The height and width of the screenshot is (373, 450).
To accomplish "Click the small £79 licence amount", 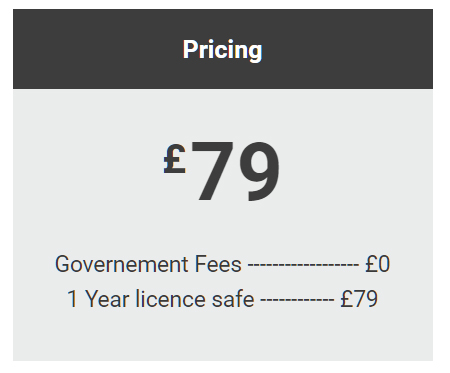I will [x=359, y=299].
